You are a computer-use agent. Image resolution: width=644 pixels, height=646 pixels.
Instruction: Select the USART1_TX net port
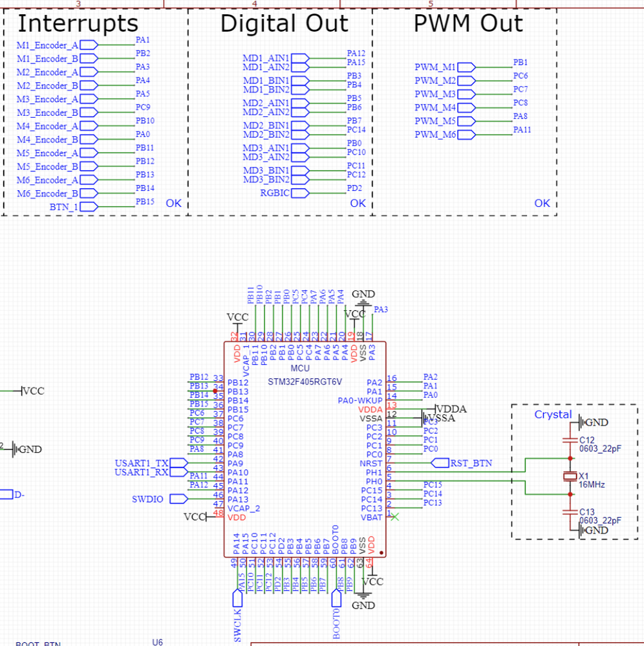pos(178,463)
